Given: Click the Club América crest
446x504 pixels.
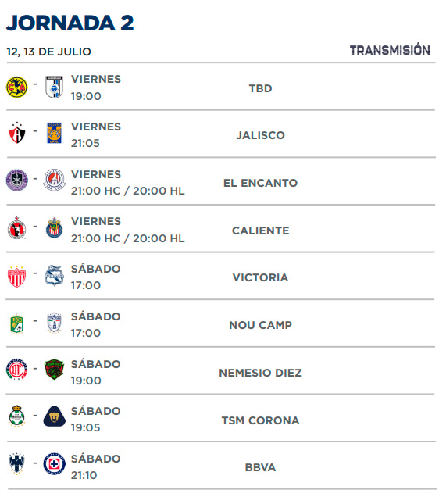Looking at the screenshot, I should [16, 87].
